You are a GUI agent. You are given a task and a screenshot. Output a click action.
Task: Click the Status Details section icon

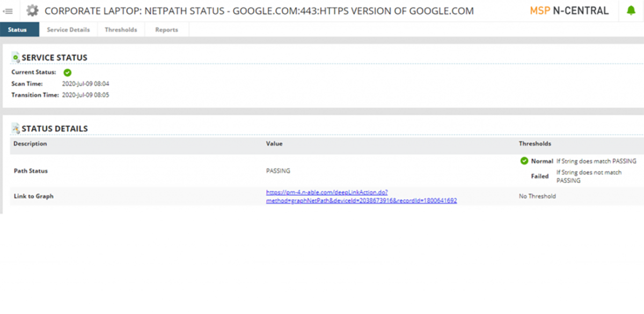[16, 128]
